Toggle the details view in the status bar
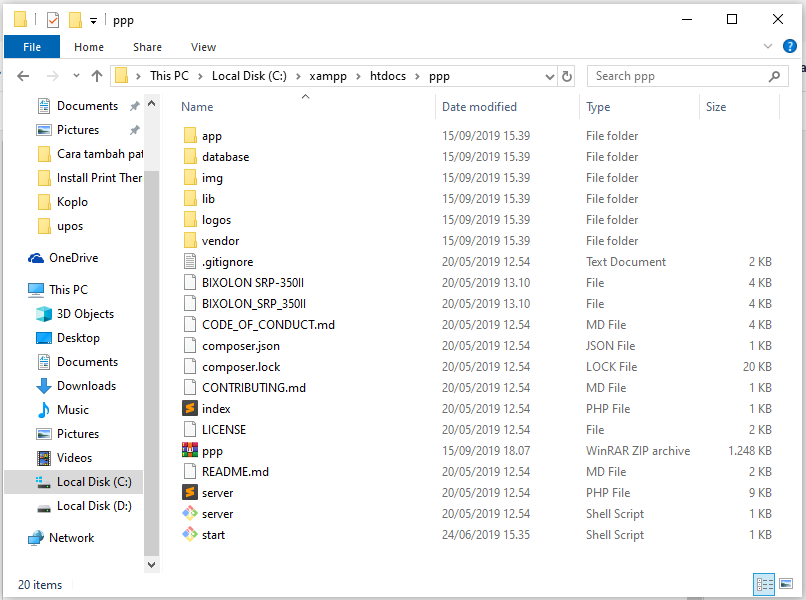The width and height of the screenshot is (806, 600). pyautogui.click(x=764, y=584)
